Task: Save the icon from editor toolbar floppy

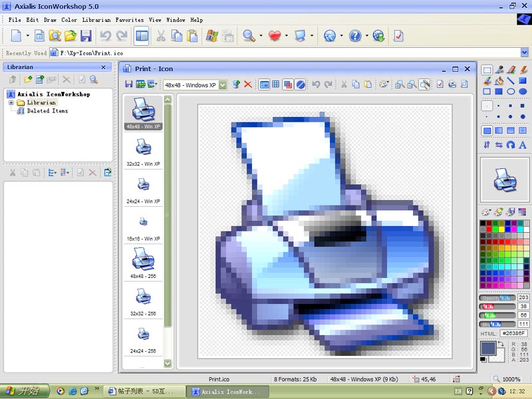Action: tap(128, 84)
